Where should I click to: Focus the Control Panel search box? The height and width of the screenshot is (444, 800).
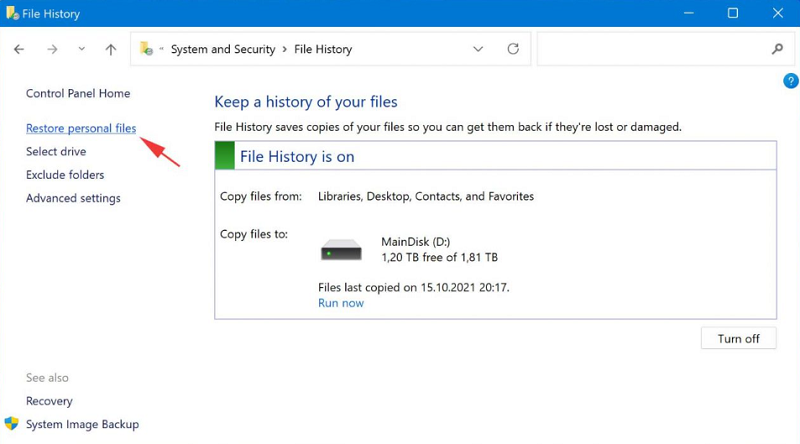(666, 49)
